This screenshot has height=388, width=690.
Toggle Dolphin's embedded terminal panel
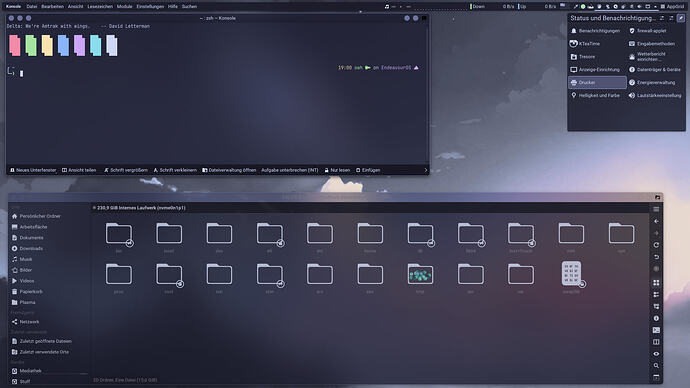[656, 330]
